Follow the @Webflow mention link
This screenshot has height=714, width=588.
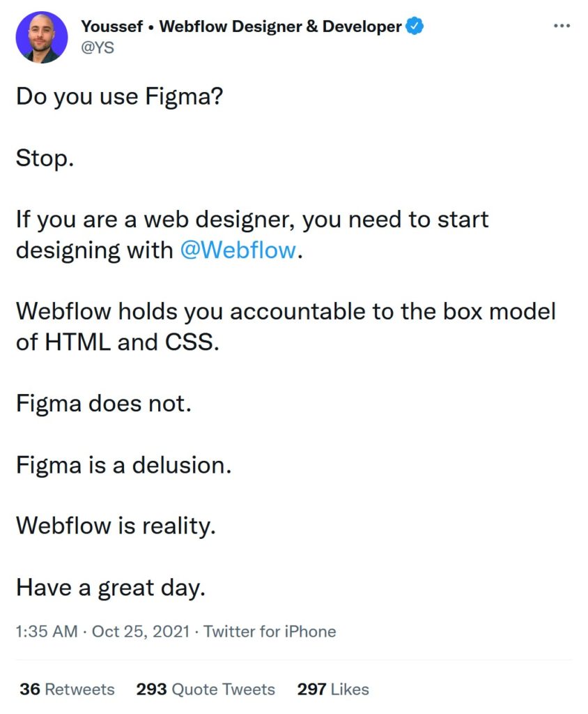click(x=238, y=250)
